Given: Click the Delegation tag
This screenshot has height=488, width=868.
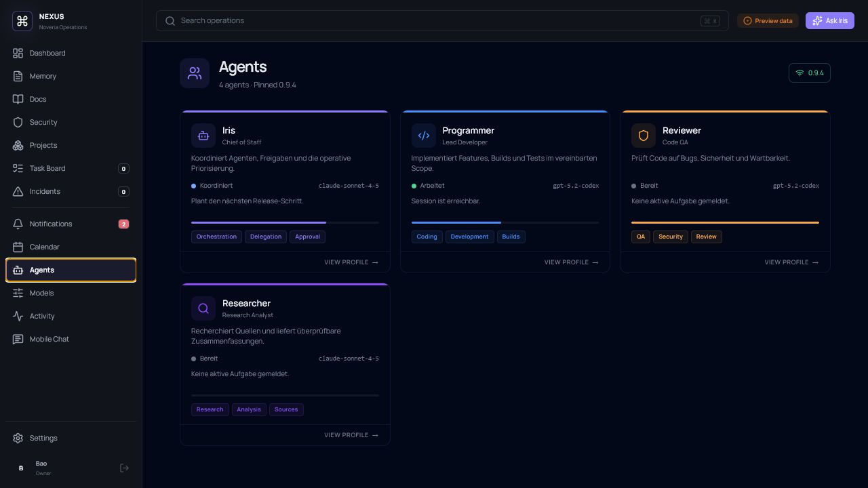Looking at the screenshot, I should click(266, 237).
